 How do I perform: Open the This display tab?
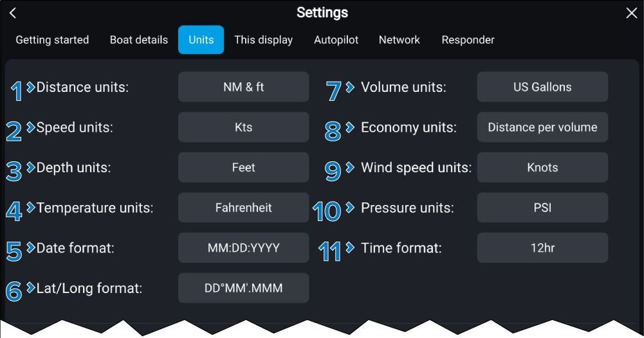[x=263, y=40]
